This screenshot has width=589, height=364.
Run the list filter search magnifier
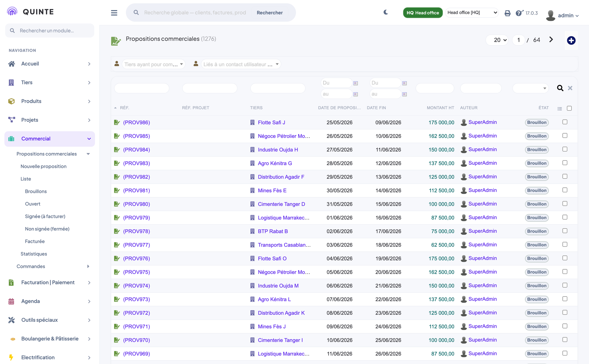coord(560,88)
